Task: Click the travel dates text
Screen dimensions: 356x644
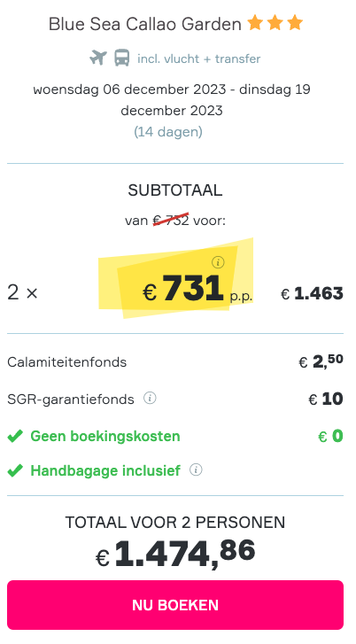Action: click(172, 100)
